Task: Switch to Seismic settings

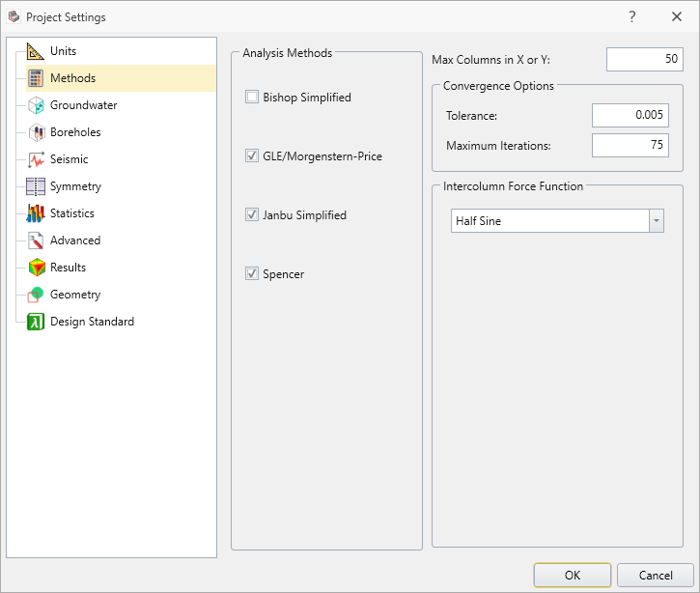Action: (x=70, y=159)
